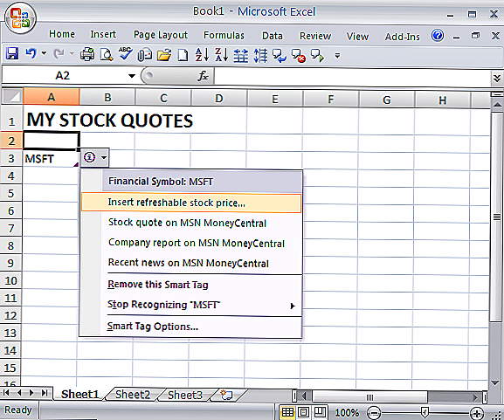This screenshot has height=420, width=504.
Task: Open the Insert ribbon tab
Action: click(x=103, y=34)
